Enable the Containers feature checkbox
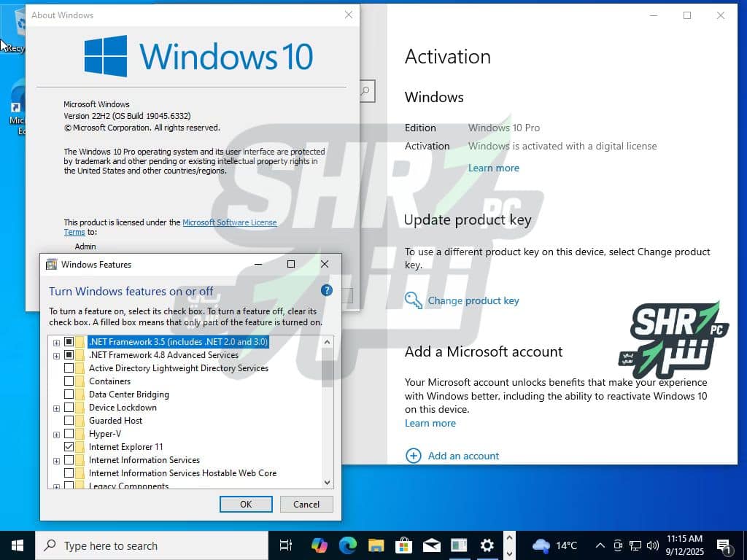Viewport: 747px width, 560px height. pyautogui.click(x=69, y=381)
